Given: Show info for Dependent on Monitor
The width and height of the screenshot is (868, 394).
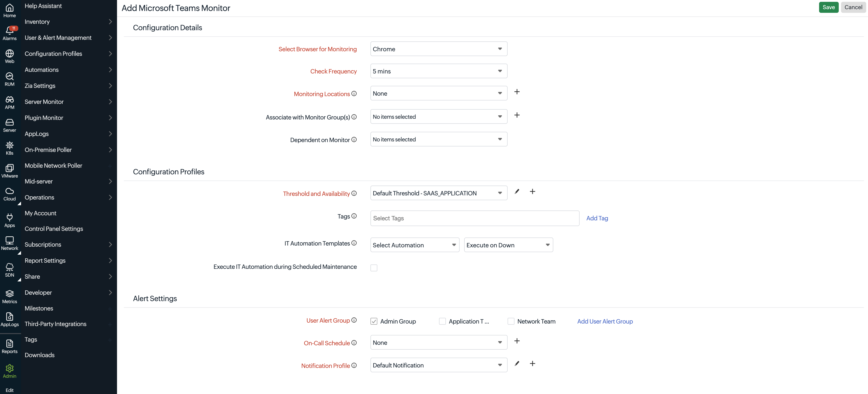Looking at the screenshot, I should [354, 139].
